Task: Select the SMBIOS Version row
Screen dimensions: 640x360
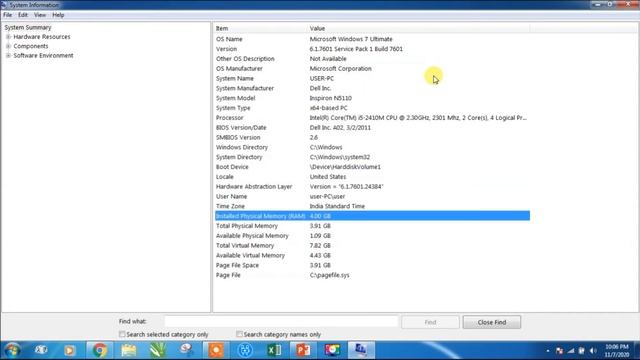Action: pos(372,138)
